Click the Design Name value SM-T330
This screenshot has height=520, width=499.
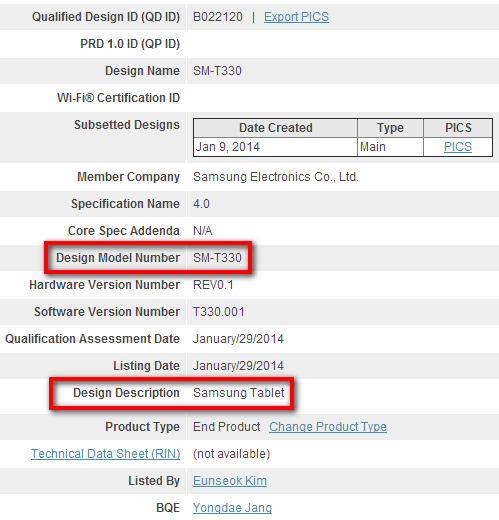(217, 71)
